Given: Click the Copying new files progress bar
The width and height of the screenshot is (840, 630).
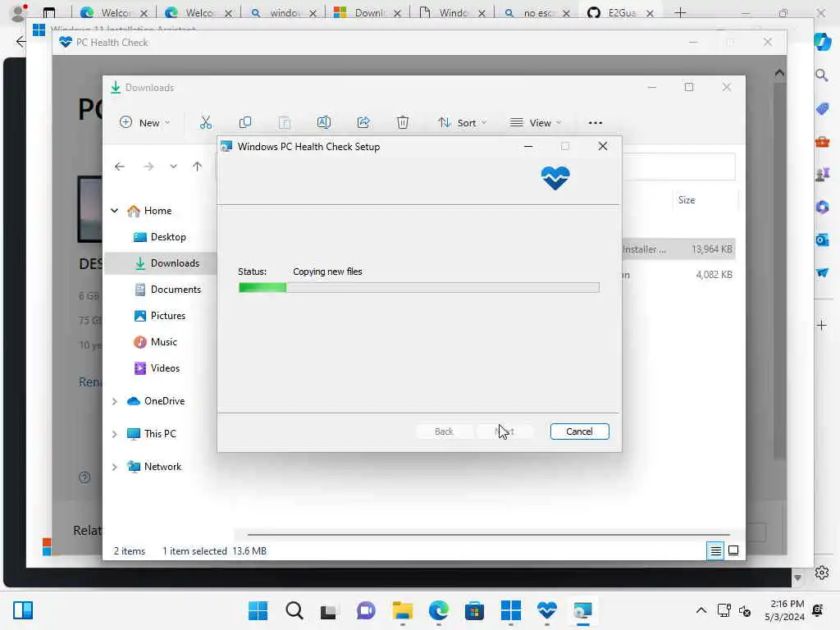Looking at the screenshot, I should (419, 288).
